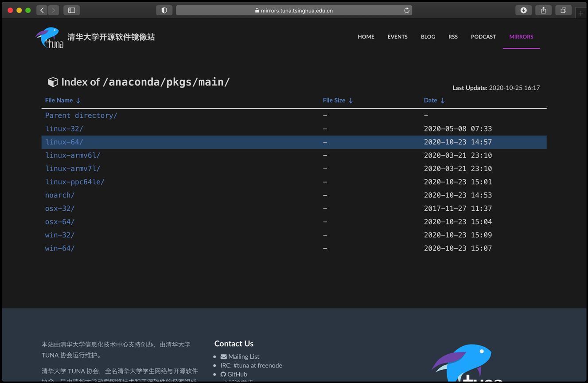Image resolution: width=588 pixels, height=383 pixels.
Task: Click the package box icon beside Index title
Action: tap(53, 82)
